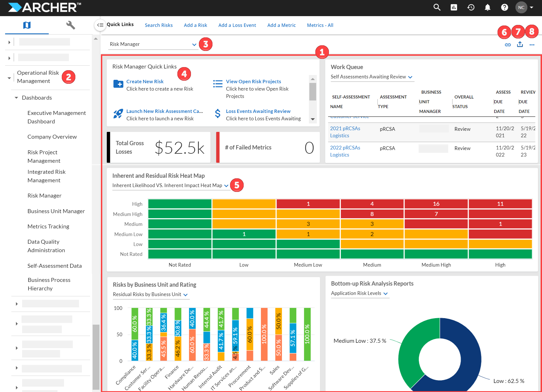
Task: Export the dashboard using the share icon
Action: (520, 44)
